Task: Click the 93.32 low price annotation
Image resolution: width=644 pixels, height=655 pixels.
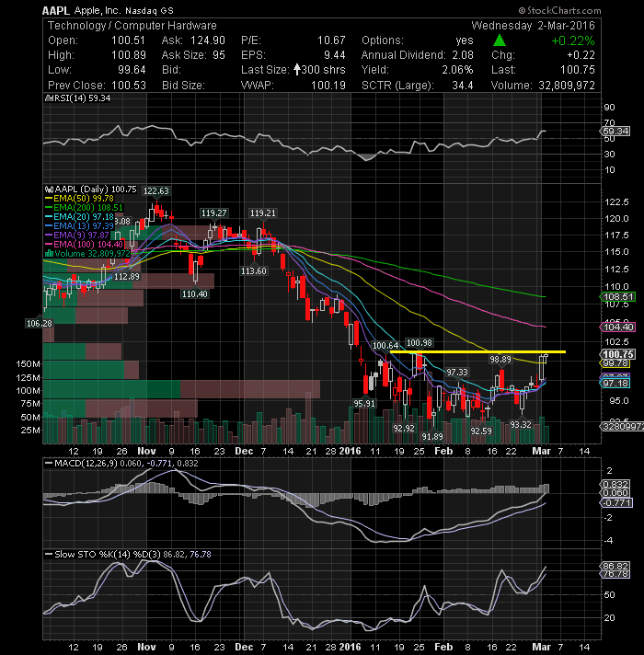Action: coord(521,424)
